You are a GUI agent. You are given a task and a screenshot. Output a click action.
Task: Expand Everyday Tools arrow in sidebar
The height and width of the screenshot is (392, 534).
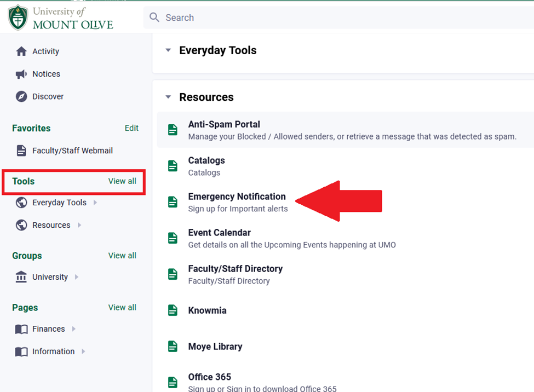[95, 203]
